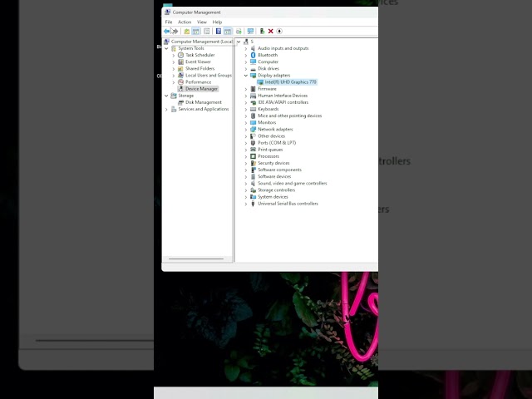Click the green Enable device toolbar icon
Screen dimensions: 532x399
262,32
